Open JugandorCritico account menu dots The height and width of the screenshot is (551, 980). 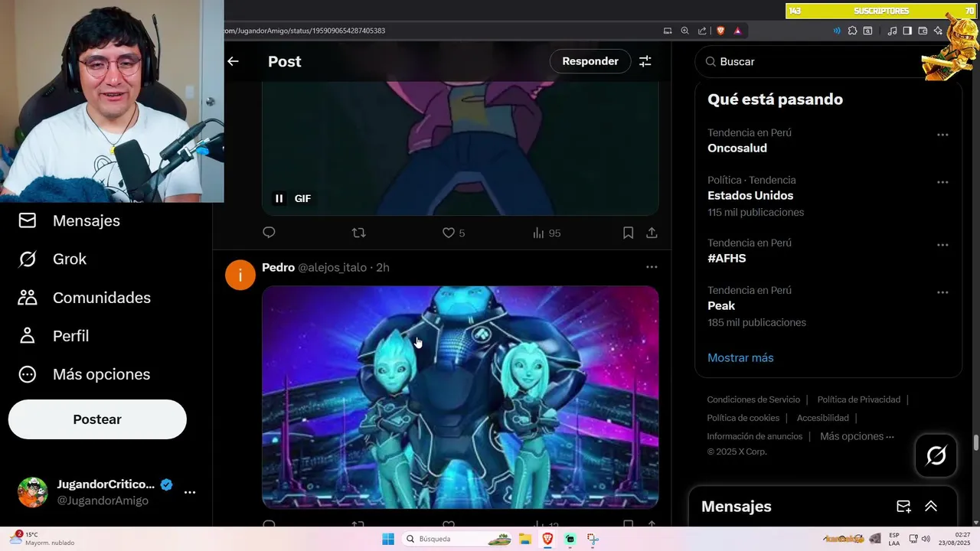point(190,492)
